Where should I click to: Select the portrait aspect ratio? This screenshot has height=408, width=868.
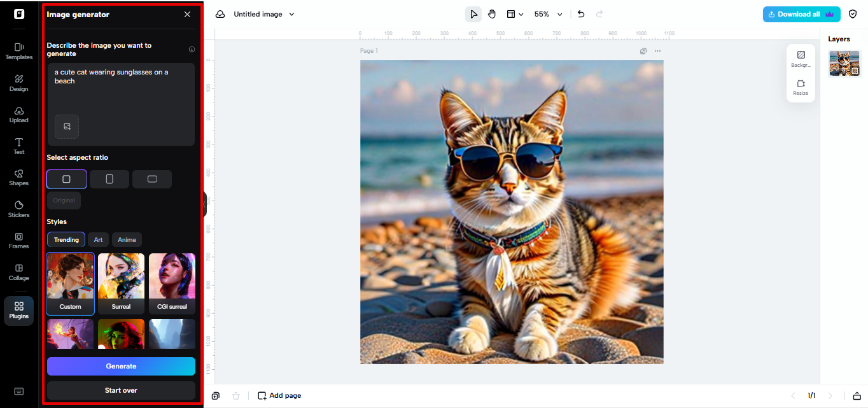109,179
